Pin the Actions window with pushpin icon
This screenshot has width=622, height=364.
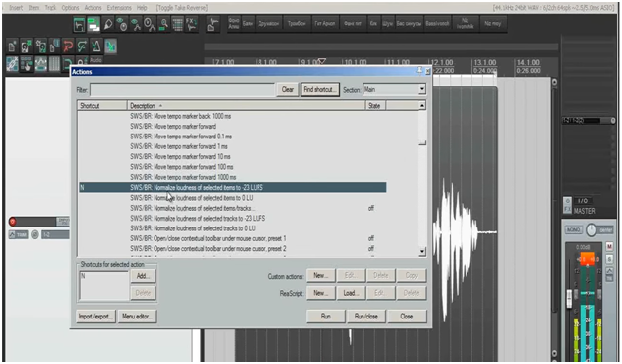(x=419, y=71)
